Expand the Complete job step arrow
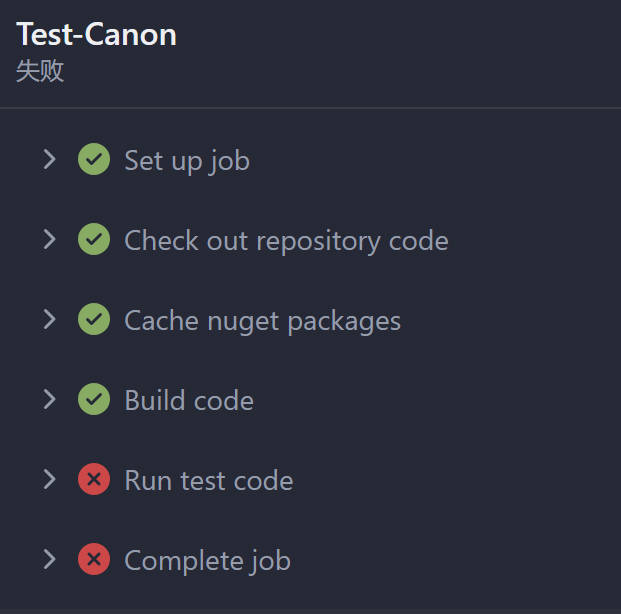This screenshot has height=614, width=621. tap(50, 559)
